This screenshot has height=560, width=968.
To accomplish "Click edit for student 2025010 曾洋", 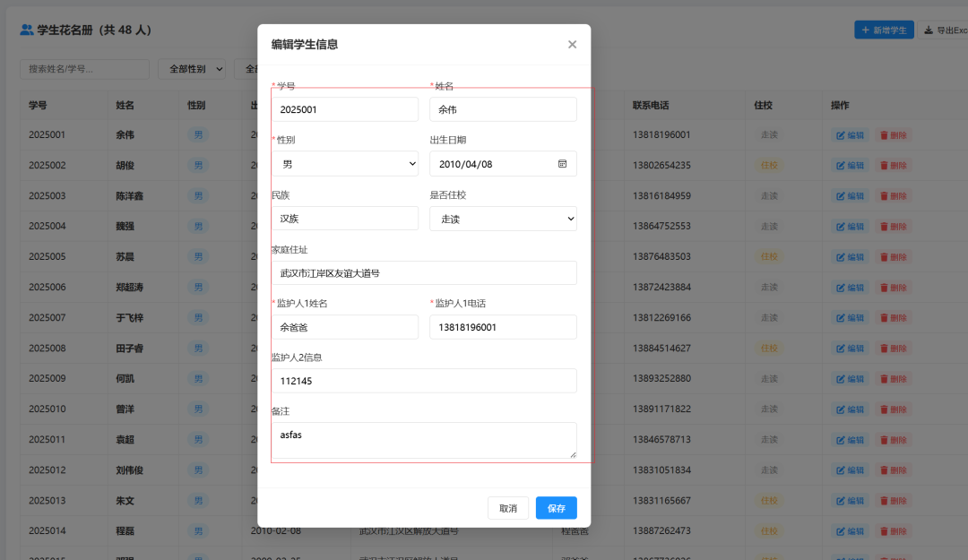I will (850, 409).
